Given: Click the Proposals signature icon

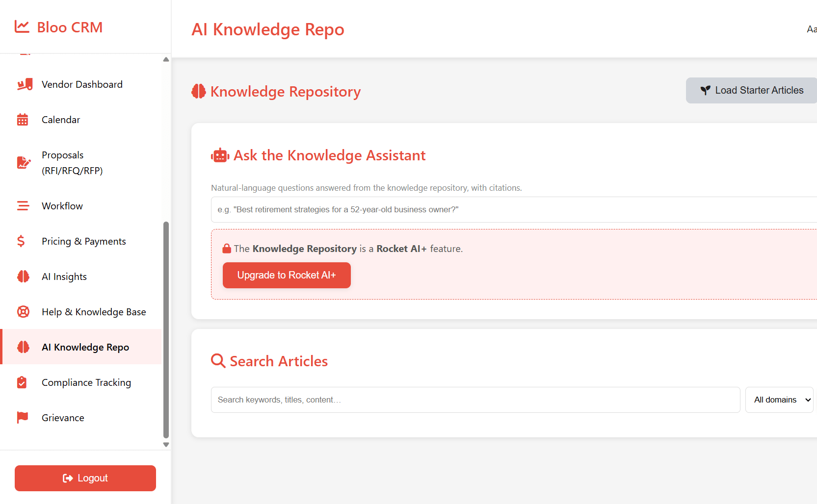Looking at the screenshot, I should click(24, 163).
